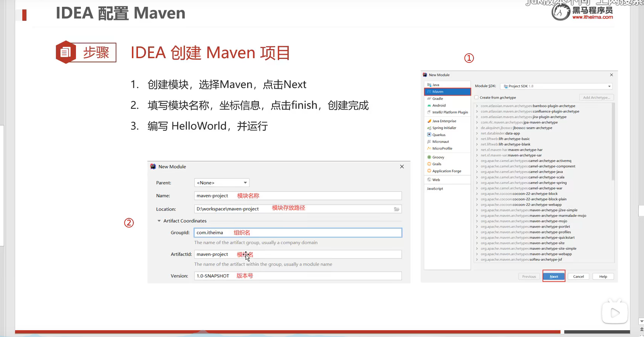644x337 pixels.
Task: Open the www.itheima.com link
Action: tap(593, 17)
